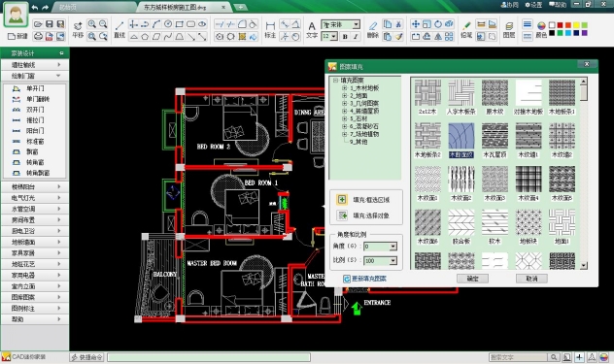Click the 新建 new file button

coord(18,36)
